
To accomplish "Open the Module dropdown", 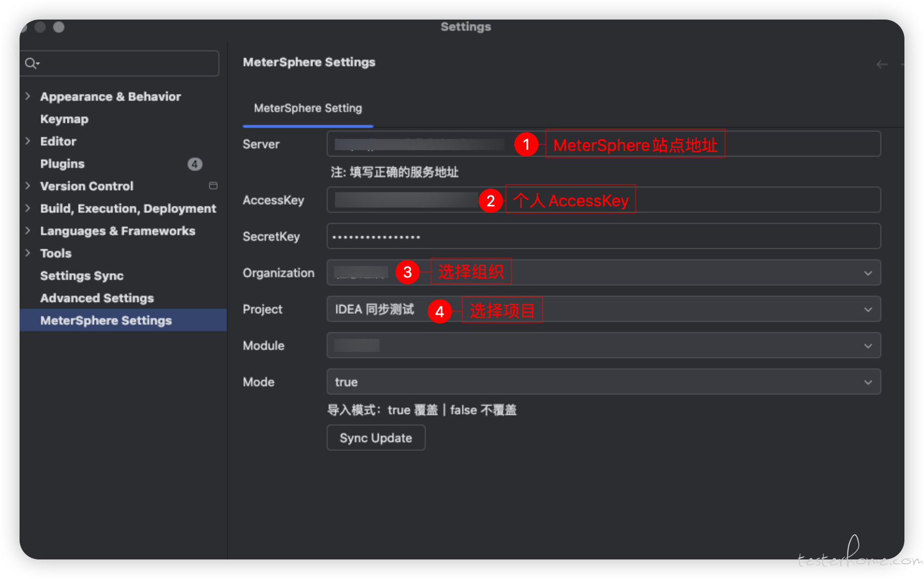I will click(x=603, y=345).
